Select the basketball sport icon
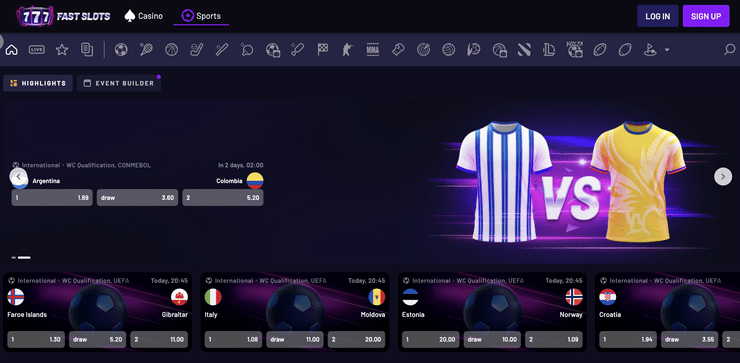740x363 pixels. point(171,50)
